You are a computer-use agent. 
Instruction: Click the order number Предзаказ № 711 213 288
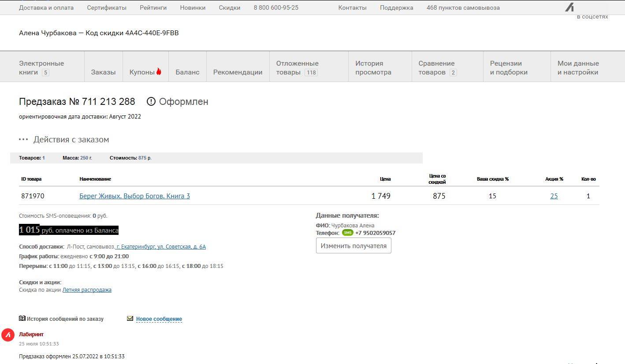point(77,101)
